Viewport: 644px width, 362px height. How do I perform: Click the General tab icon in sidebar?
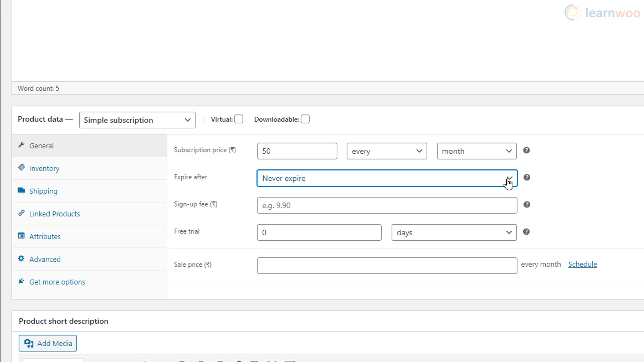[21, 145]
